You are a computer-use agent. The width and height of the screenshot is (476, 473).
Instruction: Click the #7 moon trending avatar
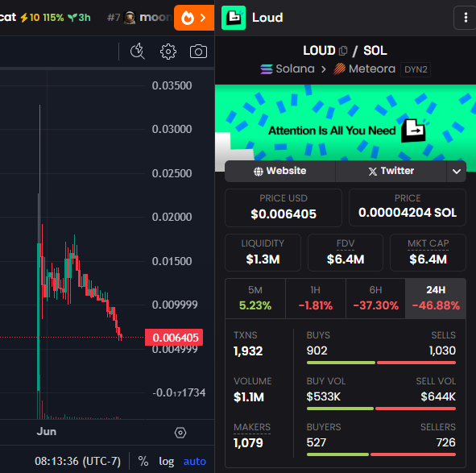130,18
